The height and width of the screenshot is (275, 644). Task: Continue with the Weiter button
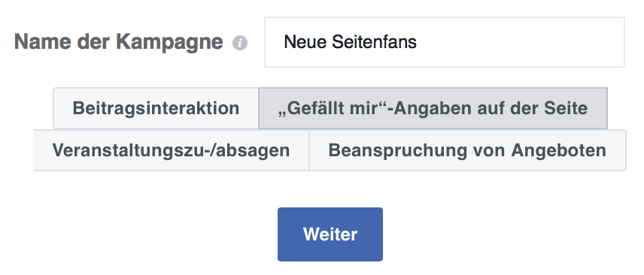pos(330,234)
